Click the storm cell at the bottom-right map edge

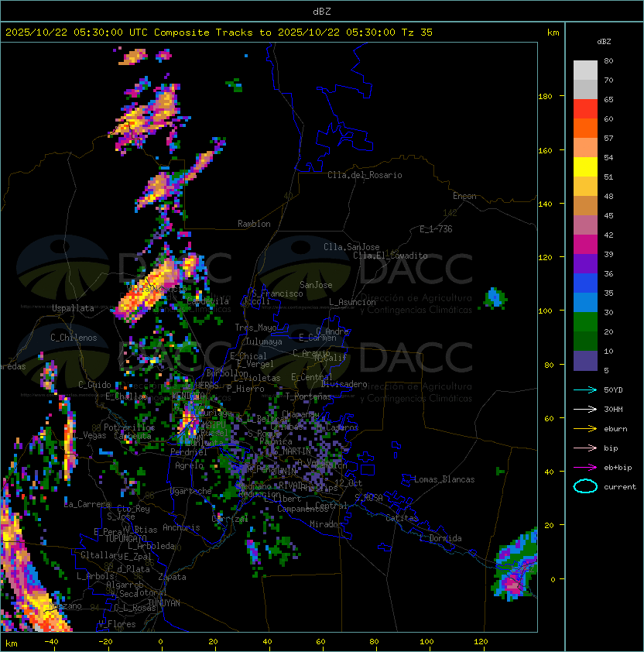[516, 565]
